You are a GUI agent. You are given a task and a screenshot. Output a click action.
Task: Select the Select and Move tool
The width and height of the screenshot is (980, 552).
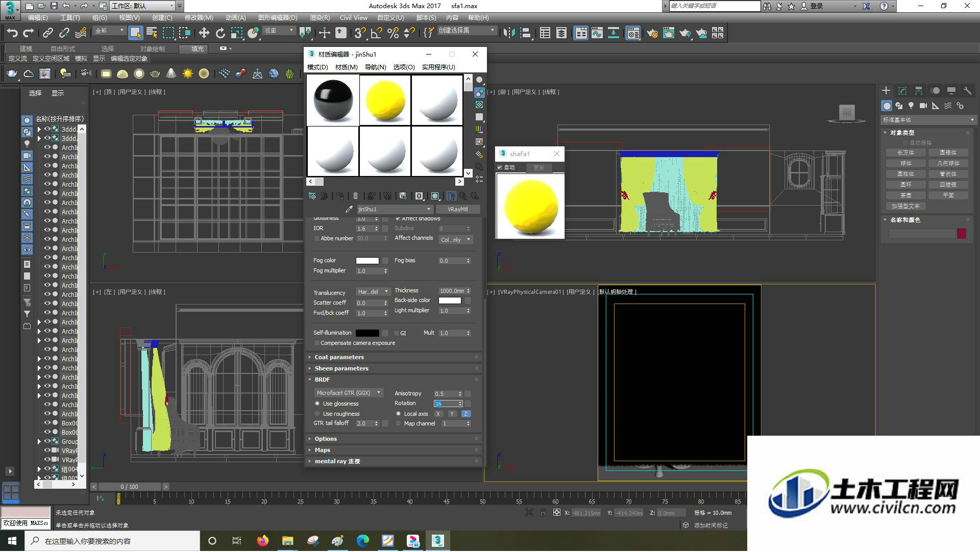click(x=204, y=33)
